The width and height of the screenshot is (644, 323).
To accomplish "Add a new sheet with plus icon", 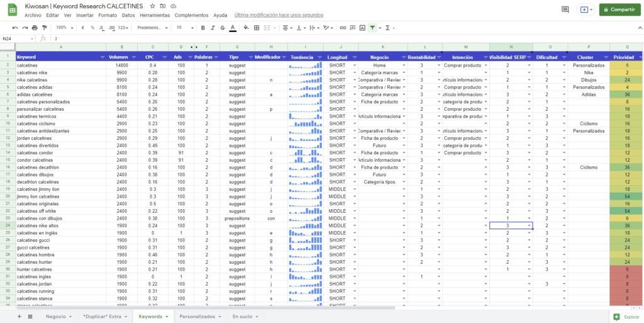I will 19,317.
